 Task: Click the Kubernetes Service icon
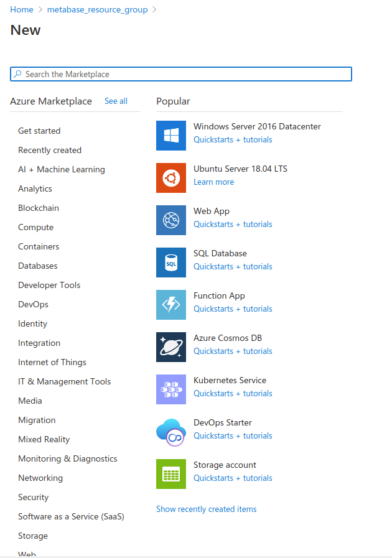pyautogui.click(x=170, y=389)
